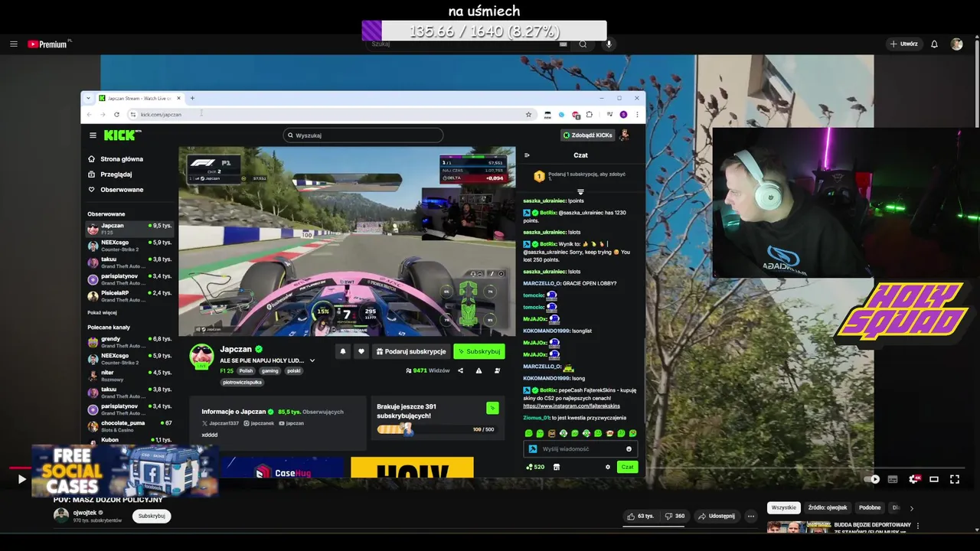Bookmark this page with the star

pos(528,114)
